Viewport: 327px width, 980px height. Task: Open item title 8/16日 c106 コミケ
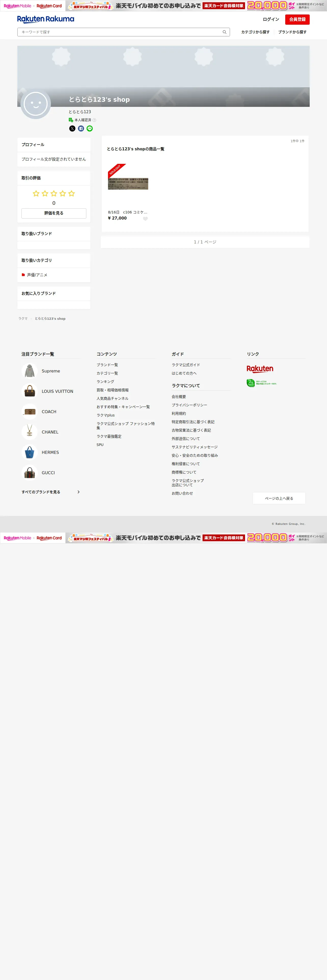click(x=128, y=212)
